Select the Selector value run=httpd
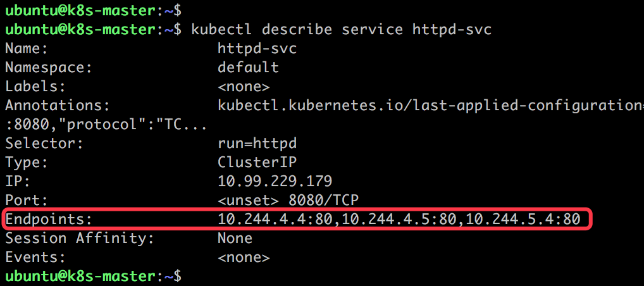This screenshot has height=286, width=644. tap(257, 144)
